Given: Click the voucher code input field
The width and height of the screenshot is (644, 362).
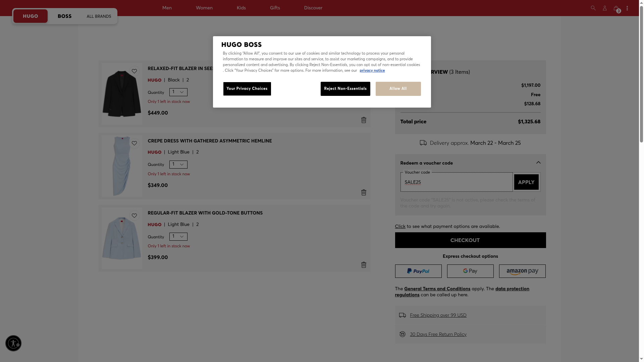Looking at the screenshot, I should point(456,182).
